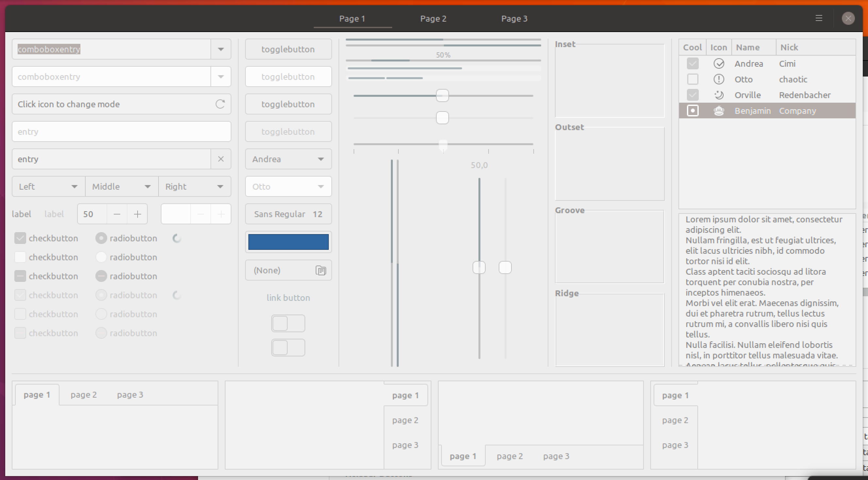Screen dimensions: 868x480
Task: Switch to Page 2 header tab
Action: click(433, 19)
